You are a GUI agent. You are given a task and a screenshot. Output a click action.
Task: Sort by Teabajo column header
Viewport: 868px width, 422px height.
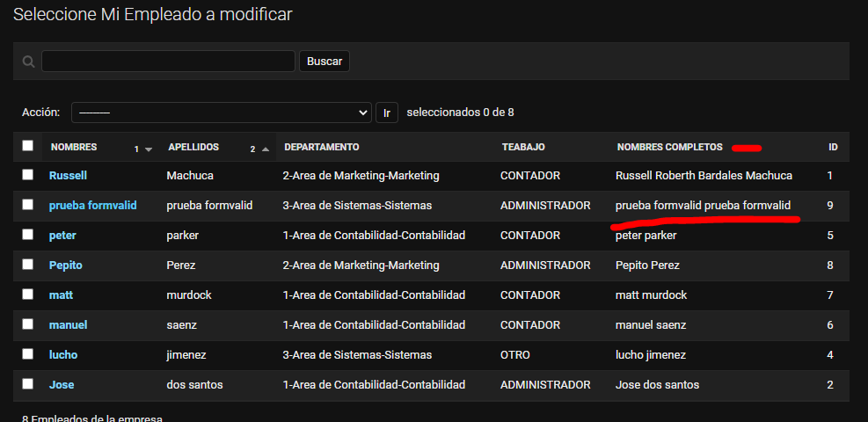[x=523, y=147]
